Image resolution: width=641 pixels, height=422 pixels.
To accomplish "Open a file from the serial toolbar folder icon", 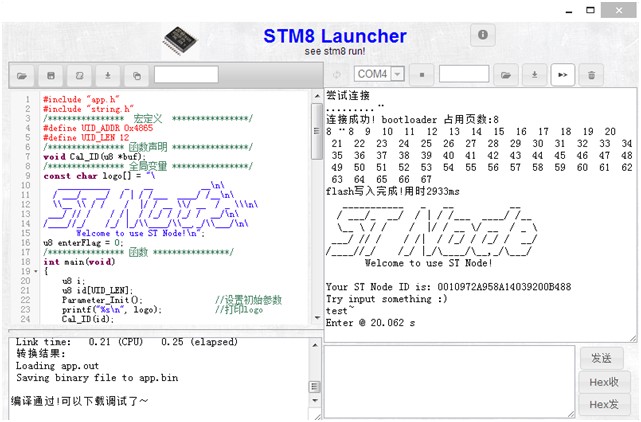I will click(506, 75).
